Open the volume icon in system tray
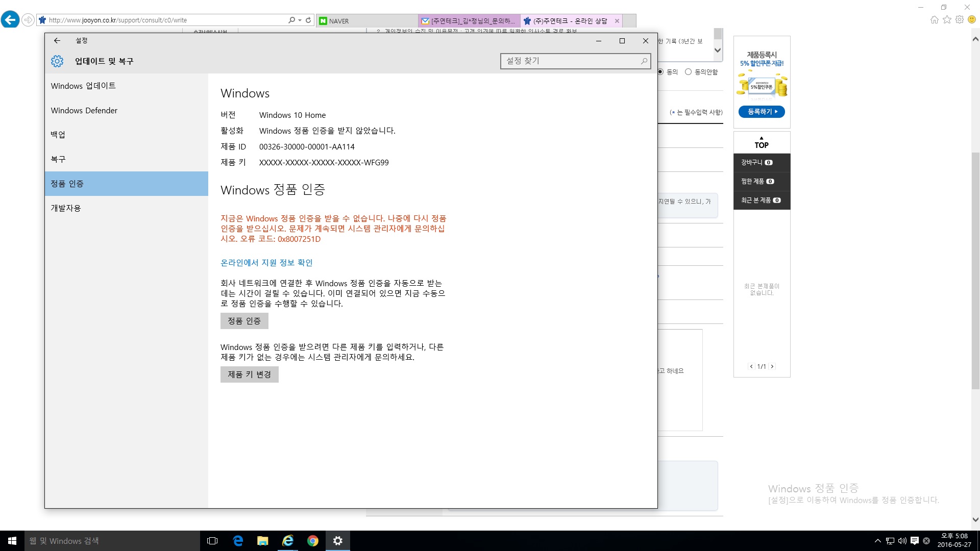 [902, 541]
